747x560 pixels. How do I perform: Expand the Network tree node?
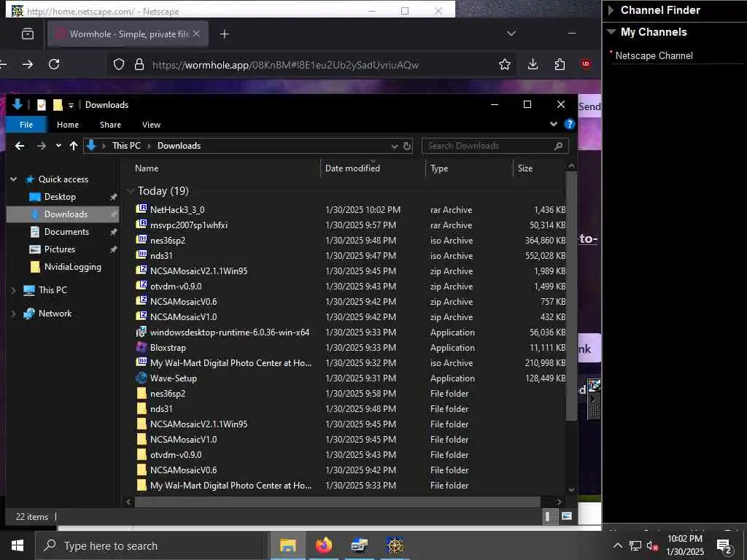(13, 314)
